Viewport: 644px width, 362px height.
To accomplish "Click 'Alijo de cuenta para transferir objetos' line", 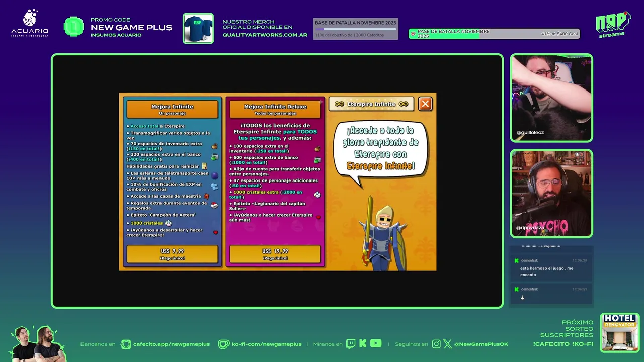I will click(x=274, y=172).
